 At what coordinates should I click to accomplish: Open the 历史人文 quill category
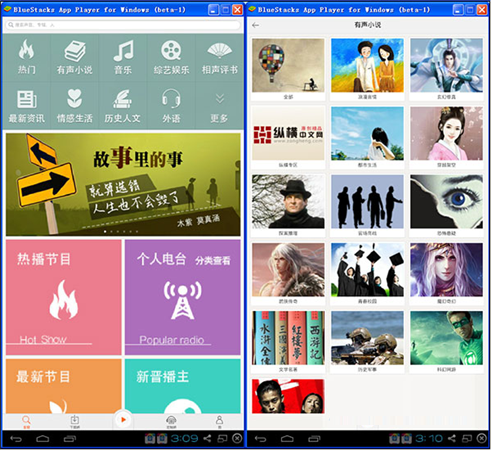tap(123, 106)
